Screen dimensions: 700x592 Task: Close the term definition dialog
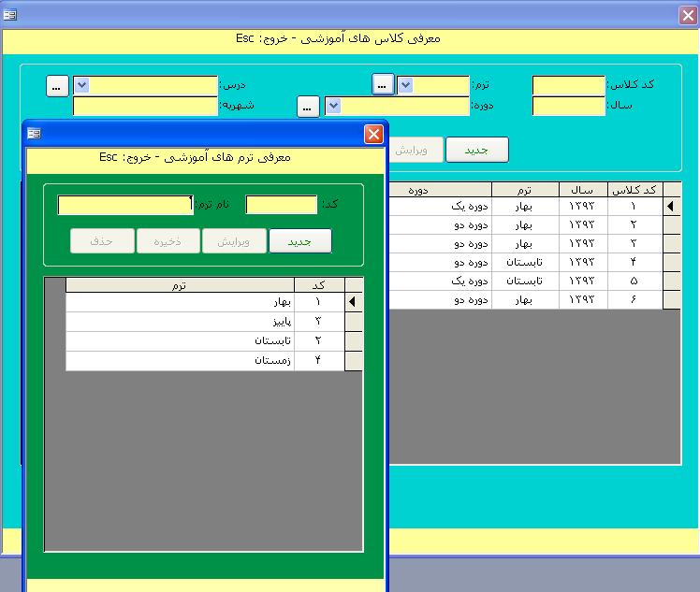tap(373, 134)
